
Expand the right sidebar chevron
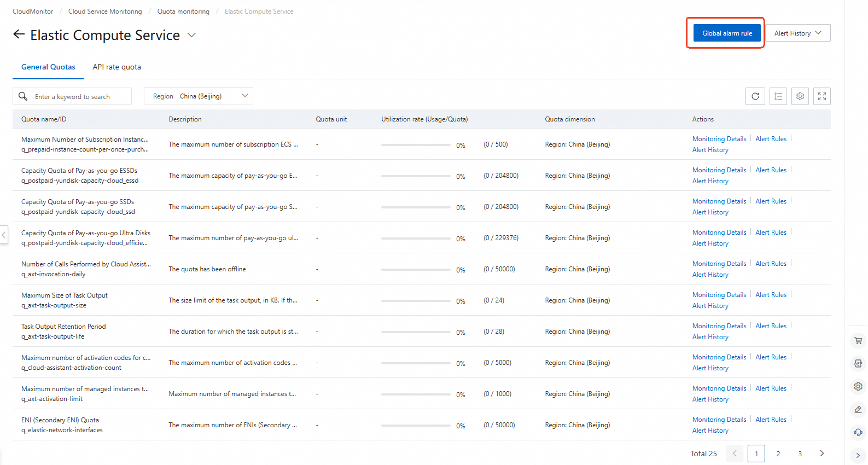[x=858, y=455]
